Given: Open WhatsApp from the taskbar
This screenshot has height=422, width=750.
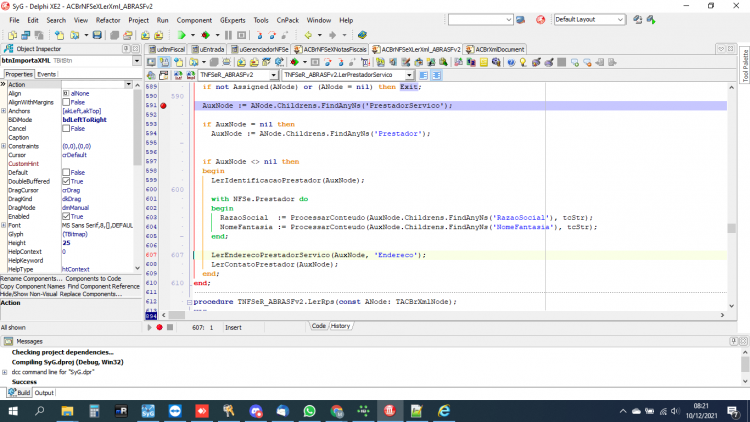Looking at the screenshot, I should point(309,411).
